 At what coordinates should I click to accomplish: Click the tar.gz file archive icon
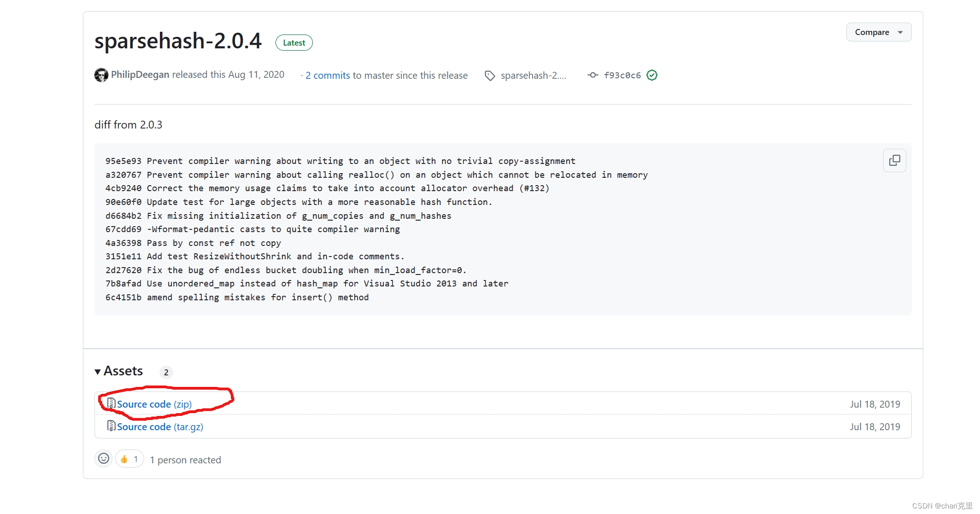(x=111, y=426)
